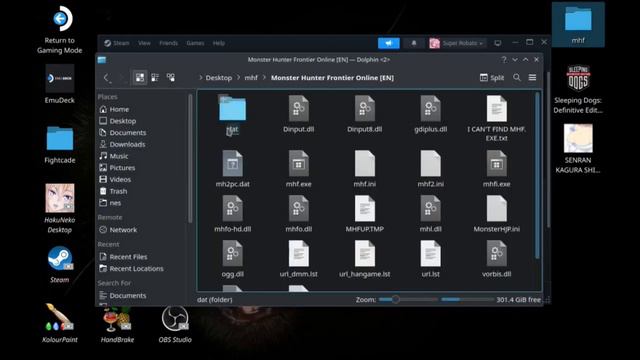Select the mhfo.dll file icon
The height and width of the screenshot is (360, 640).
298,209
